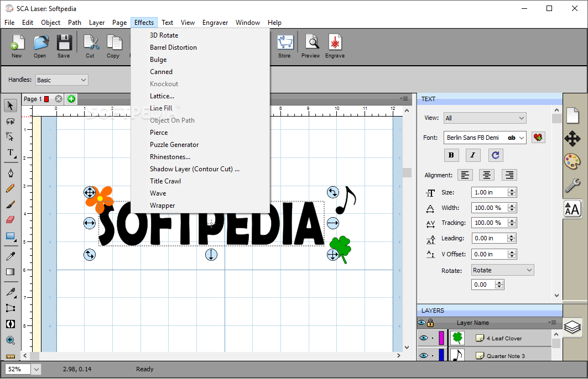Click magenta color swatch of 4 Leaf Clover layer
The image size is (588, 379).
[442, 338]
